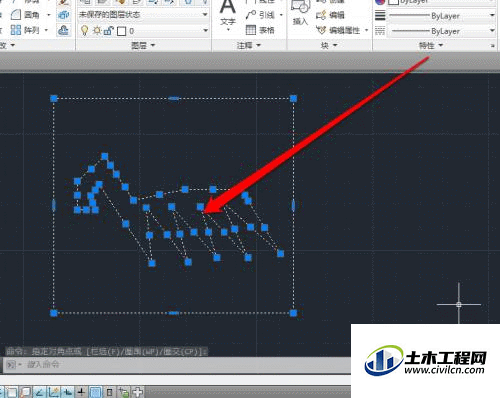Image resolution: width=500 pixels, height=398 pixels.
Task: Expand the 特性 panel title
Action: [x=431, y=45]
